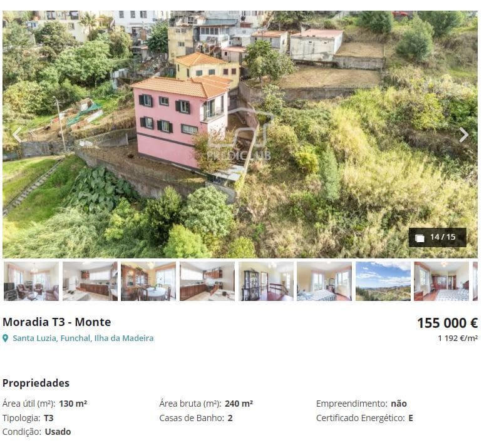
Task: View the dining room with round table thumbnail
Action: [x=148, y=281]
